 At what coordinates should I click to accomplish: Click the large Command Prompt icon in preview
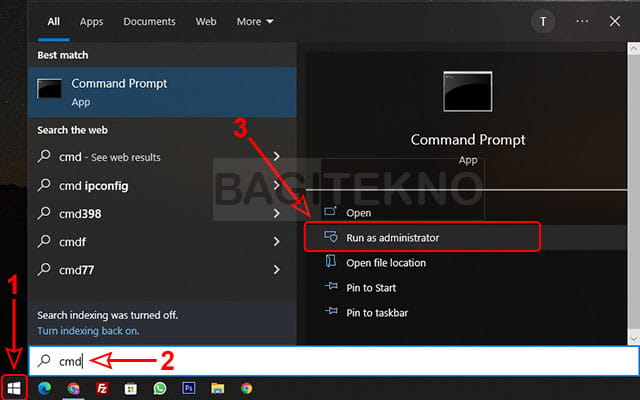pyautogui.click(x=468, y=91)
